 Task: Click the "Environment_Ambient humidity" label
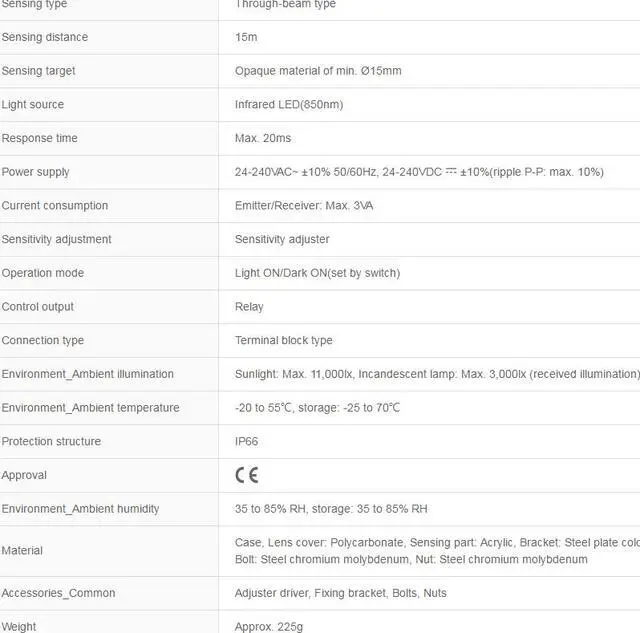[80, 509]
